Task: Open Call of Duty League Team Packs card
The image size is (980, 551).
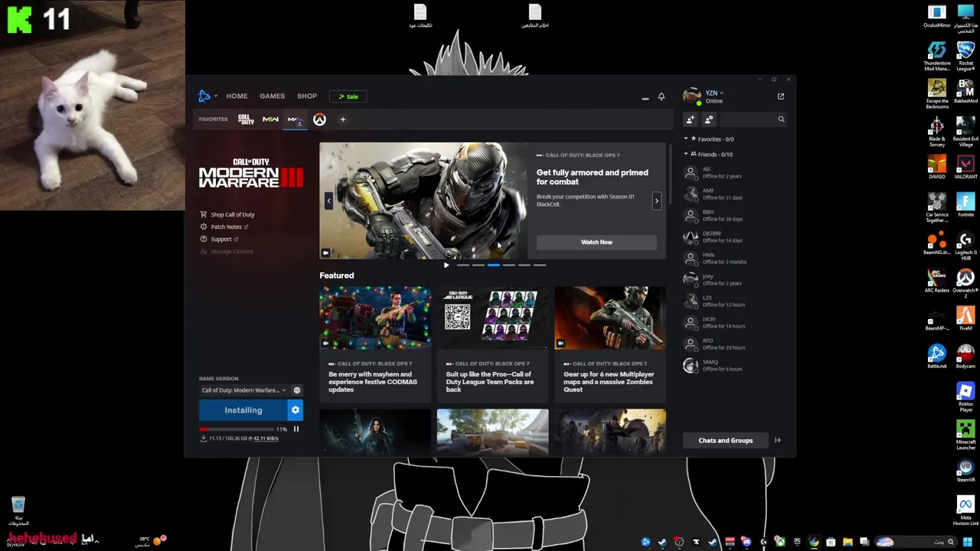Action: click(x=492, y=344)
